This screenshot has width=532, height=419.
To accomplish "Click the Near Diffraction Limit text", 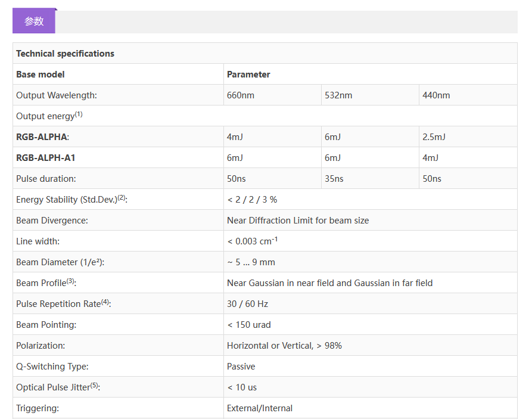I will tap(298, 221).
